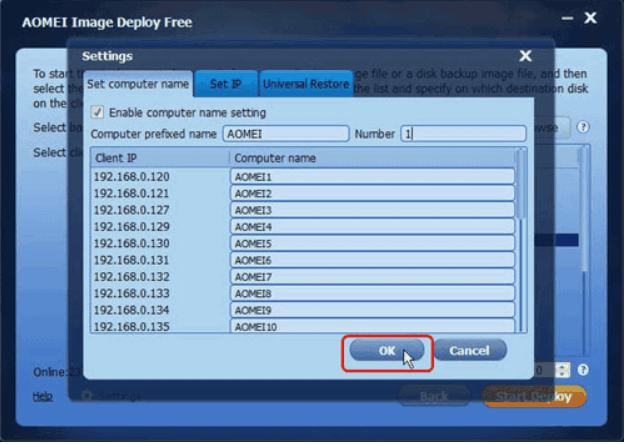Edit computer name field AOMEI4
The width and height of the screenshot is (626, 444).
click(x=372, y=227)
